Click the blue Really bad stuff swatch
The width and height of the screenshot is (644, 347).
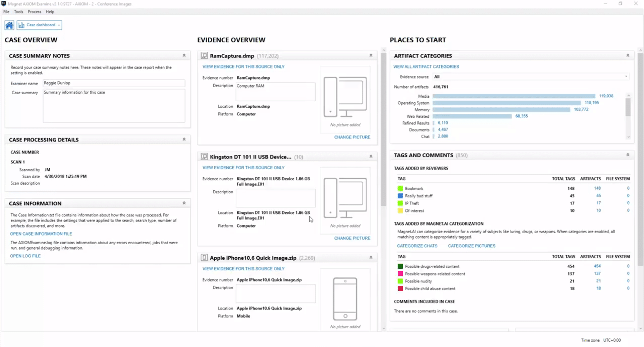(400, 196)
